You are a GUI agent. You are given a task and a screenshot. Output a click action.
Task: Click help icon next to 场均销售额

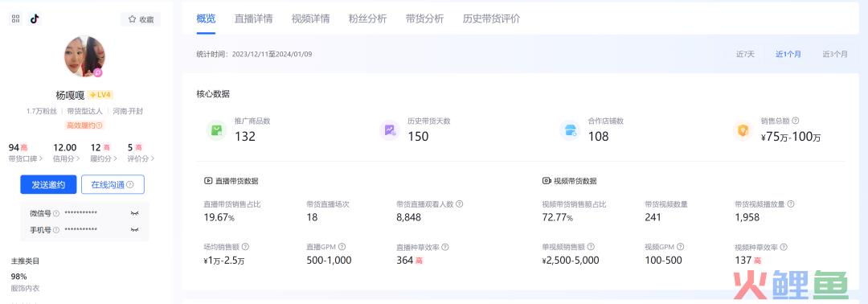coord(245,247)
